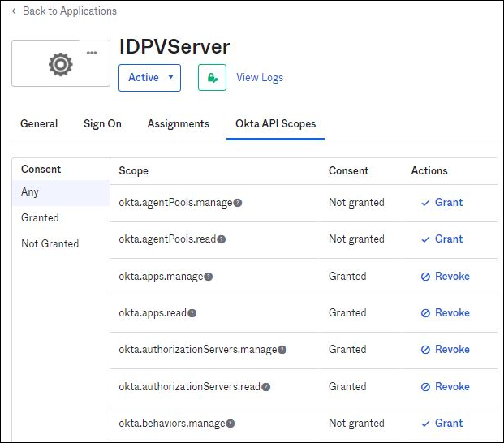This screenshot has height=443, width=504.
Task: Switch to the Assignments tab
Action: pyautogui.click(x=179, y=123)
